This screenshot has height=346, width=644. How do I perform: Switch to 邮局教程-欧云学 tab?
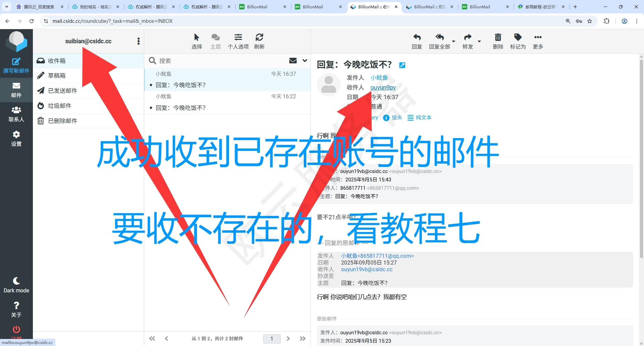point(541,7)
